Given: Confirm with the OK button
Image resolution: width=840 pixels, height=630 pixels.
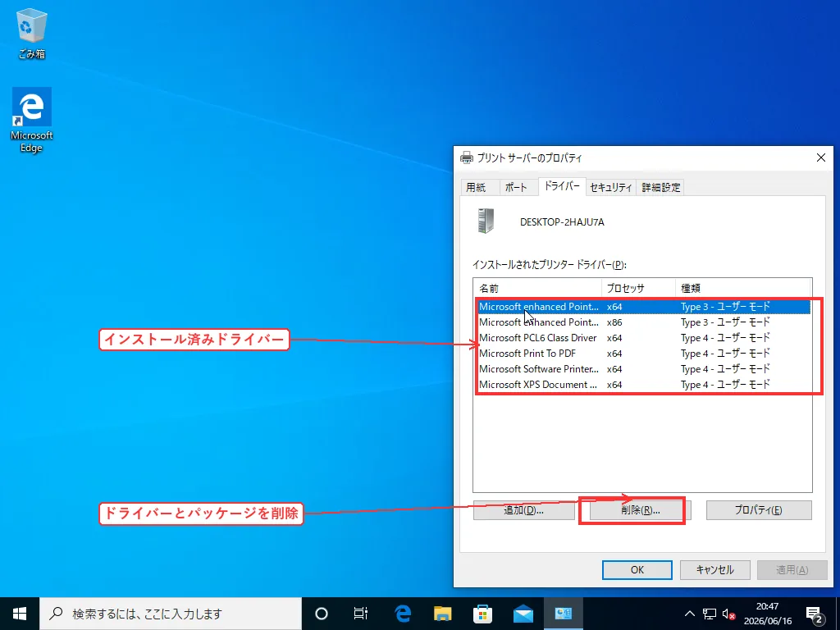Looking at the screenshot, I should (x=637, y=570).
